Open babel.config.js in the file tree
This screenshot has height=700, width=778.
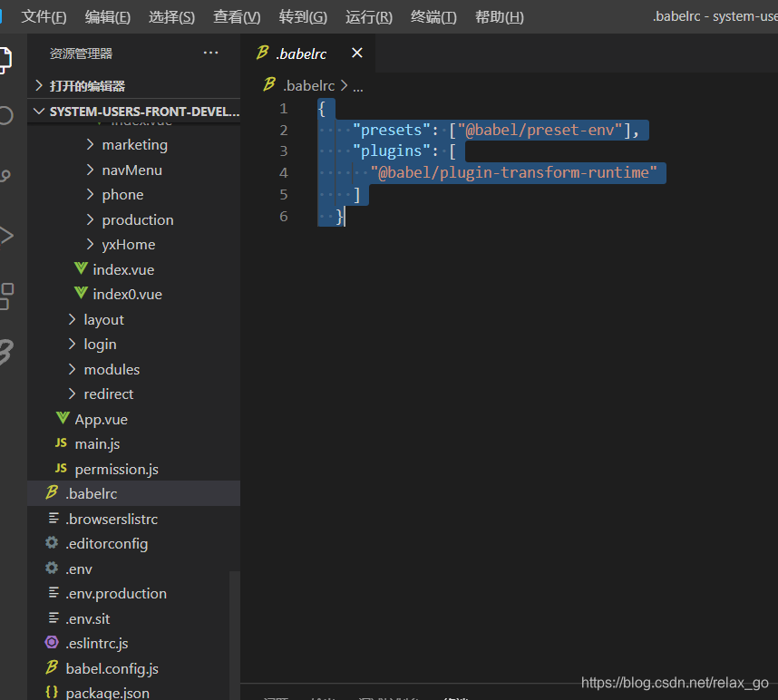tap(112, 669)
